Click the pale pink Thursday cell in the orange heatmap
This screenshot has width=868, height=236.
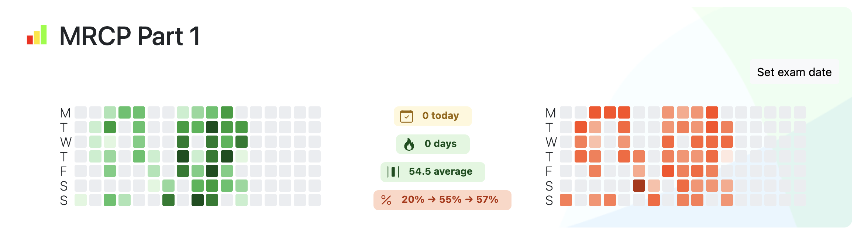(727, 156)
